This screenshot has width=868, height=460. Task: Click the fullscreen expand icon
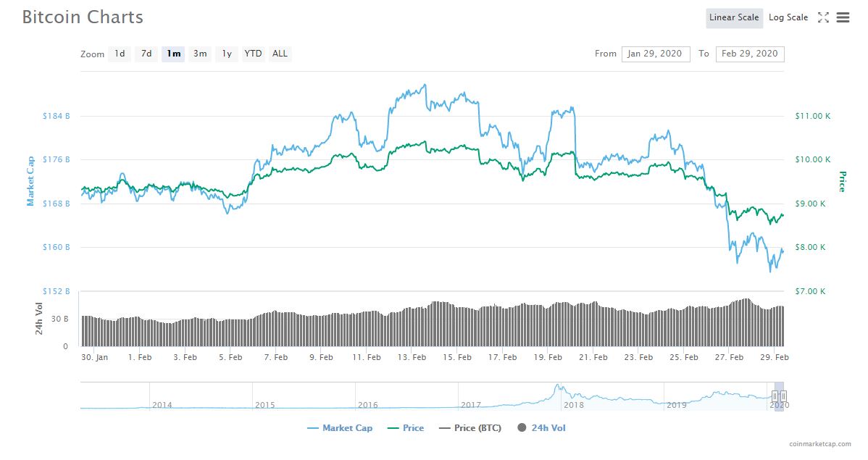click(823, 17)
